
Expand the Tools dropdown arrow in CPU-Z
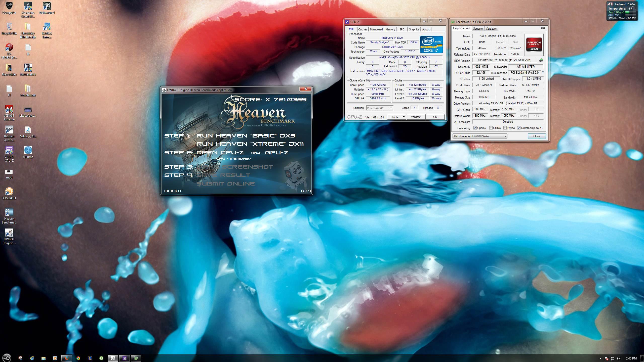point(404,117)
